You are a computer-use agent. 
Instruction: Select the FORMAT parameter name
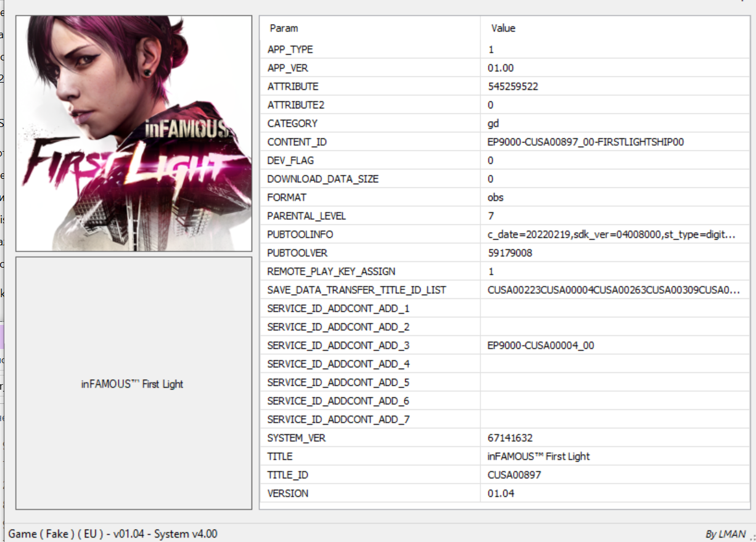287,197
